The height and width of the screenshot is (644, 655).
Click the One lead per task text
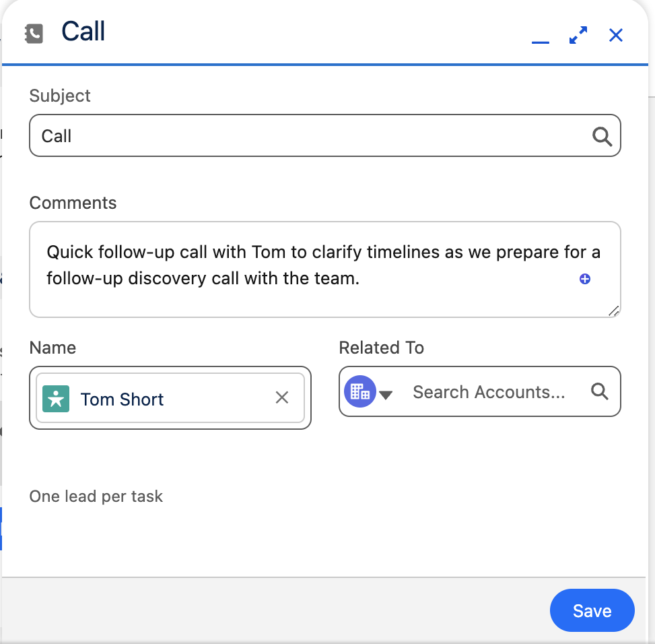(96, 496)
